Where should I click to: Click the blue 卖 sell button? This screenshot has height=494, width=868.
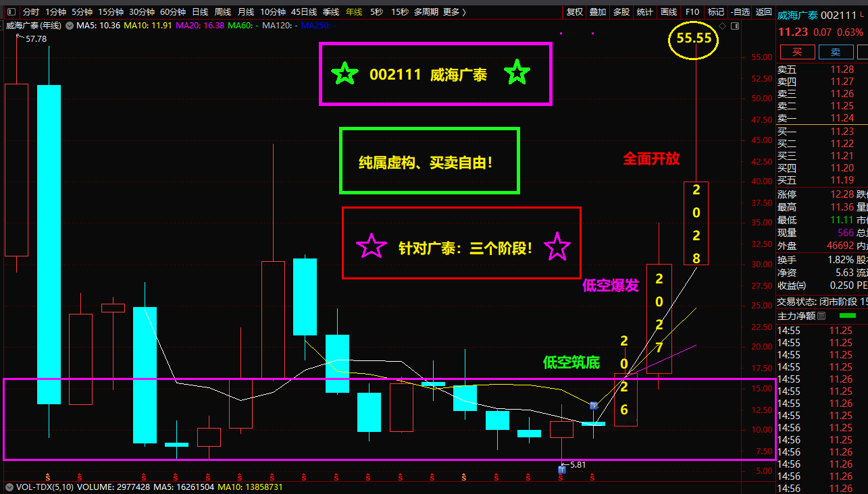click(x=836, y=52)
